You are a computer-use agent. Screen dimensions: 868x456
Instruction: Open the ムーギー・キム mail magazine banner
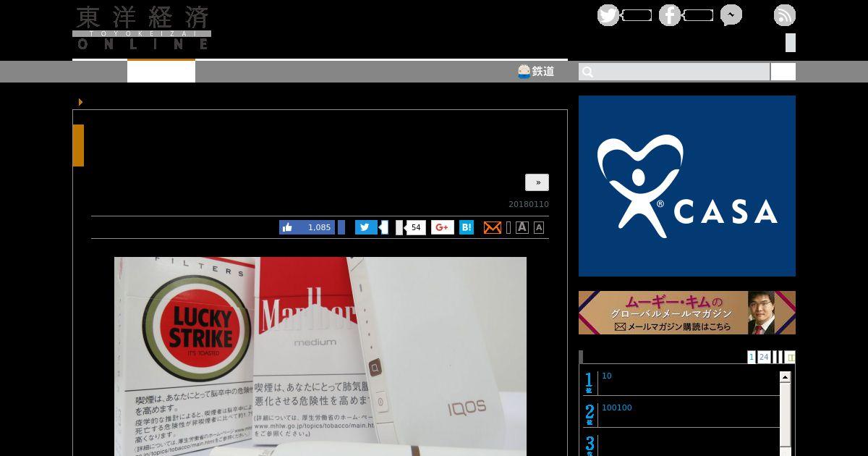pyautogui.click(x=687, y=313)
